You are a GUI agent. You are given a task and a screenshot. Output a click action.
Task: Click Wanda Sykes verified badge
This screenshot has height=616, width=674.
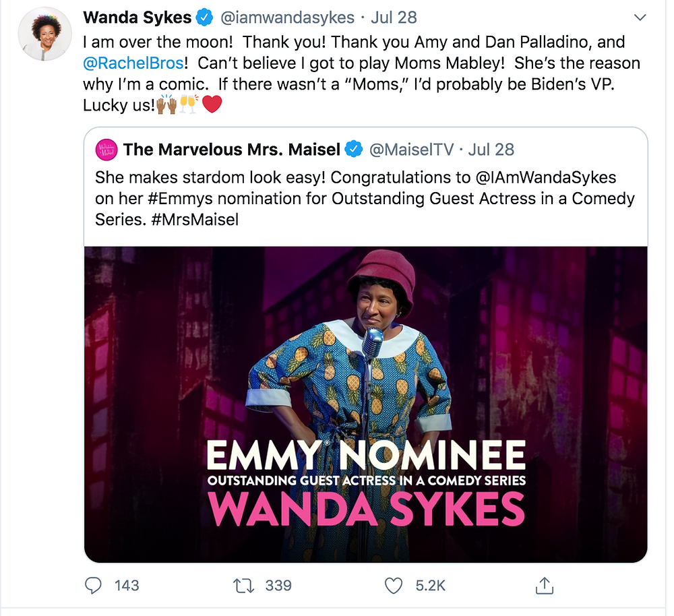pyautogui.click(x=205, y=18)
